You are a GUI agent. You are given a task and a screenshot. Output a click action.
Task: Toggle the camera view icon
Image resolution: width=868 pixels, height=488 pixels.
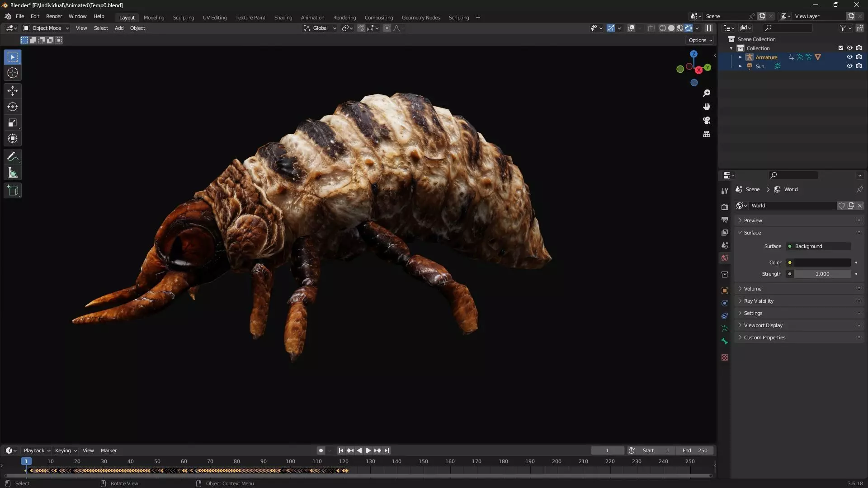[x=707, y=120]
